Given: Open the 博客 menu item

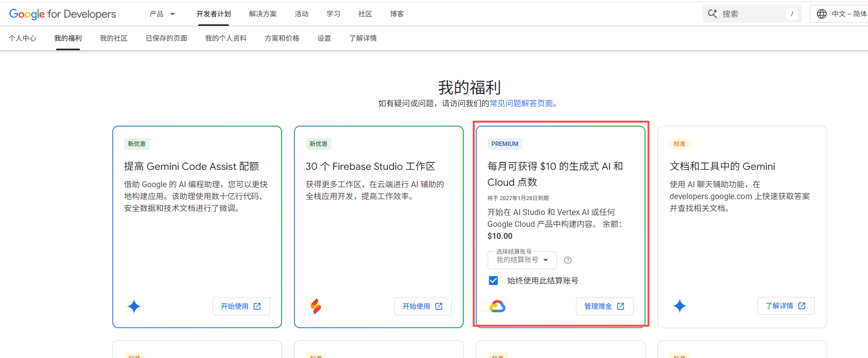Looking at the screenshot, I should pos(397,14).
